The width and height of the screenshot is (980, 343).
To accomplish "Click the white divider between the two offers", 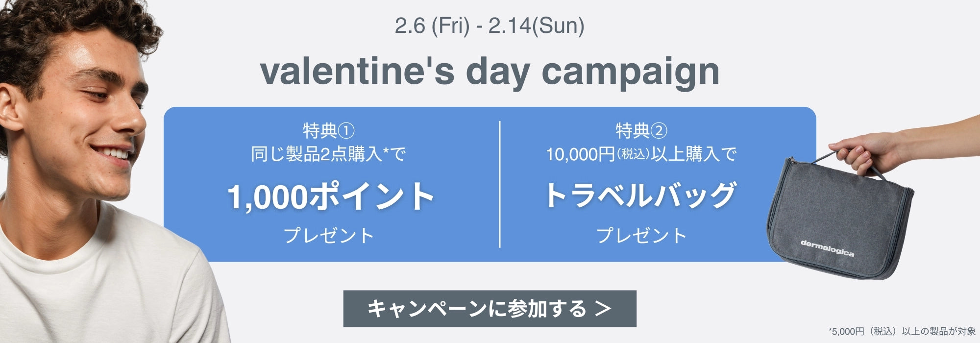I will (x=499, y=184).
